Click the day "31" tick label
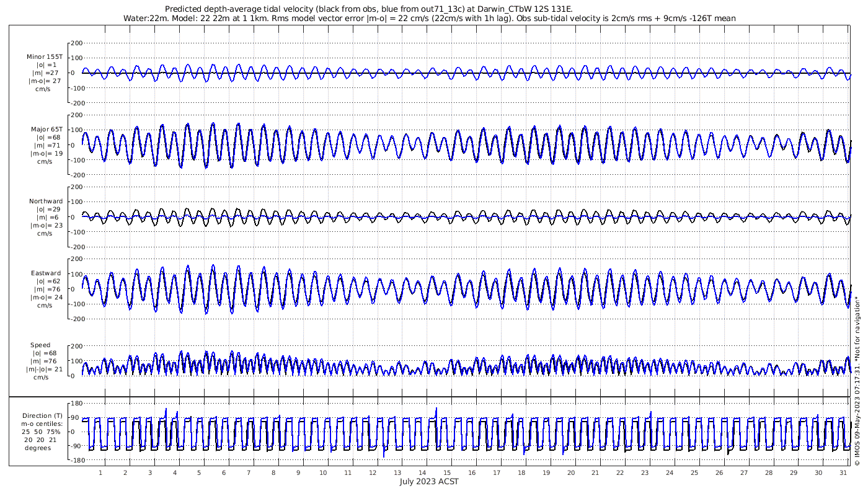 [x=843, y=472]
